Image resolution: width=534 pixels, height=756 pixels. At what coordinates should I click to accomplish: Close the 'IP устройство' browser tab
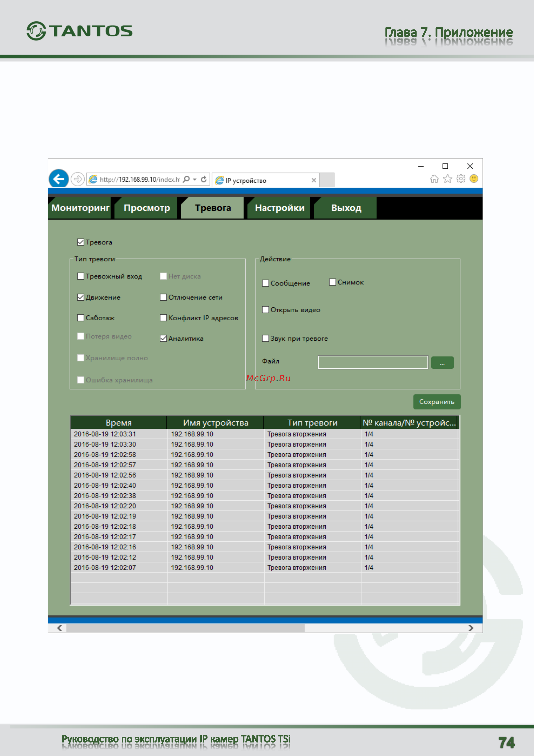313,180
